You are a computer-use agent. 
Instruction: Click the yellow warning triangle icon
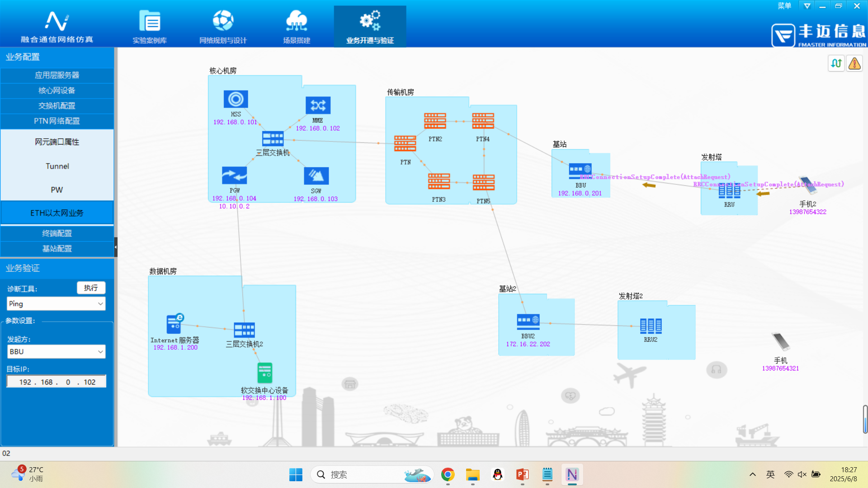pos(854,64)
